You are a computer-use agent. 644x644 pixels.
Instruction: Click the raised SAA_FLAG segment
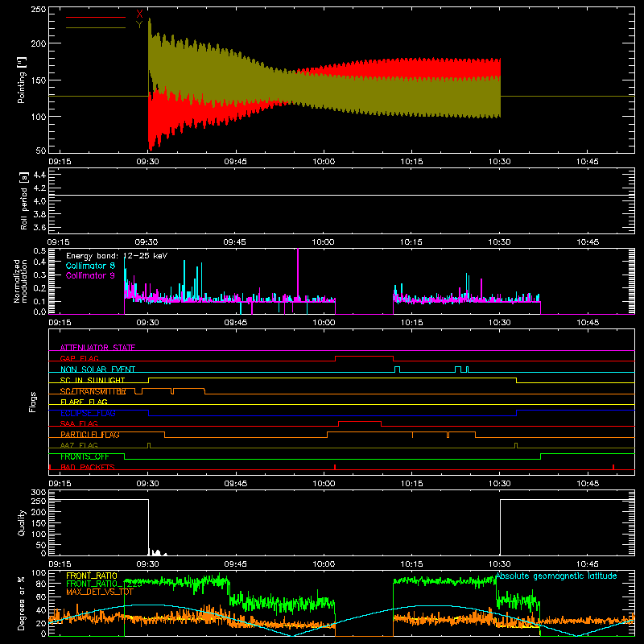click(360, 422)
